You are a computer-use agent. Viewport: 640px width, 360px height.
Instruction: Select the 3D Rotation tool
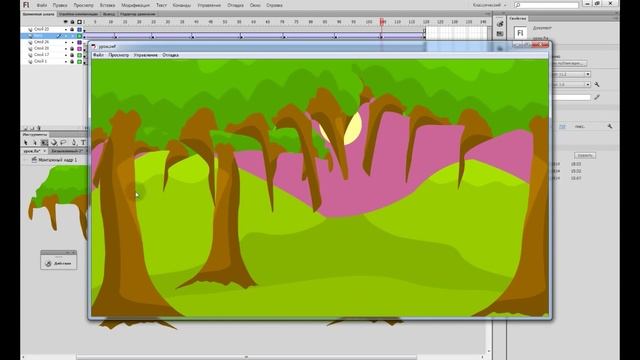click(x=53, y=142)
